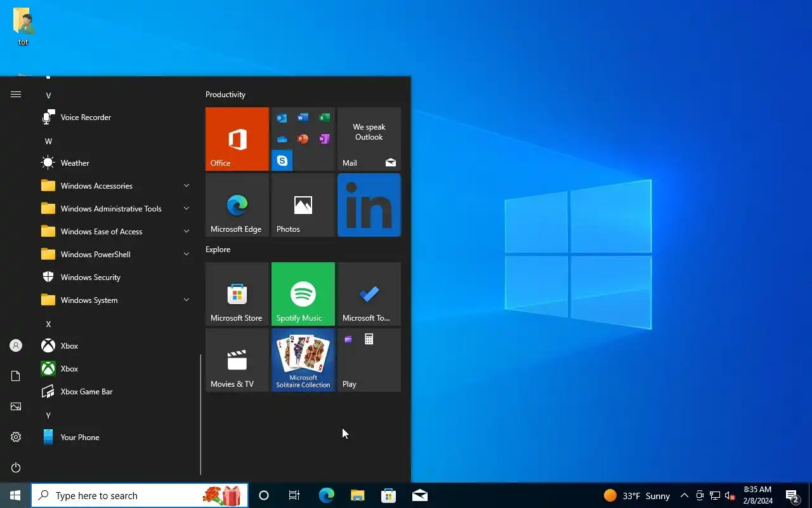Open the Microsoft To Do tile
This screenshot has width=812, height=508.
(369, 294)
